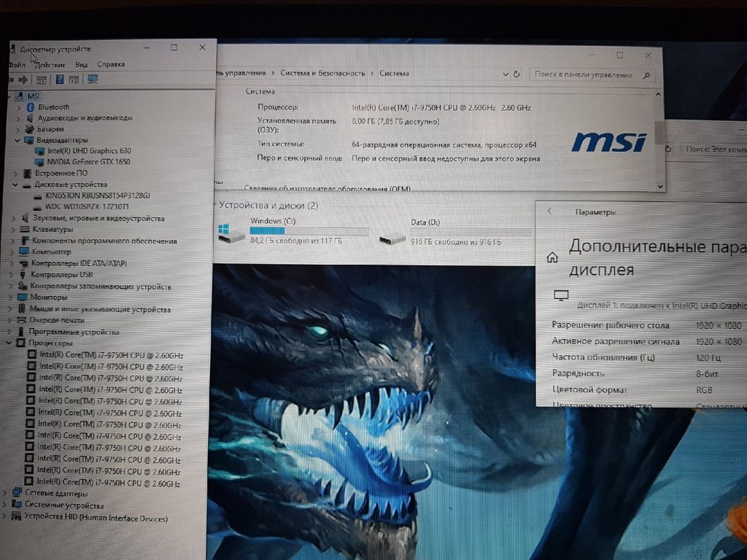Click the 120 Гц refresh rate value
Viewport: 747px width, 560px height.
point(708,357)
